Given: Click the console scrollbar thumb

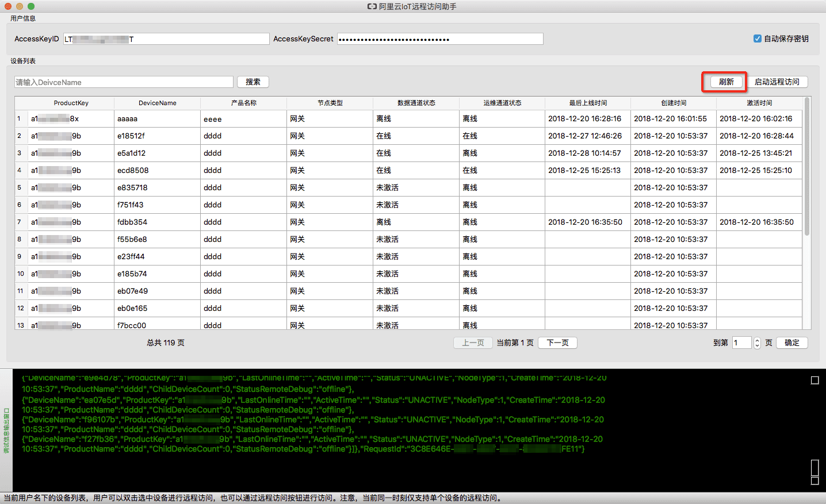Looking at the screenshot, I should tap(814, 468).
